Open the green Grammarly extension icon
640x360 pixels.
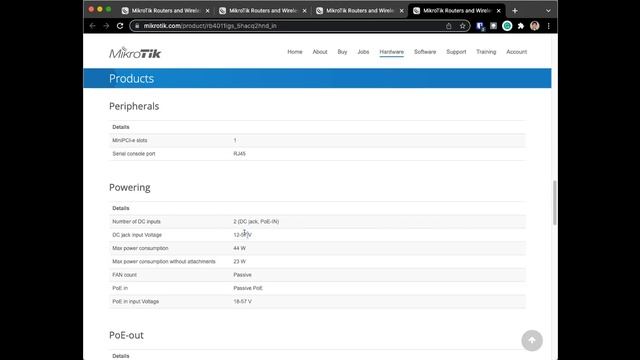coord(507,26)
